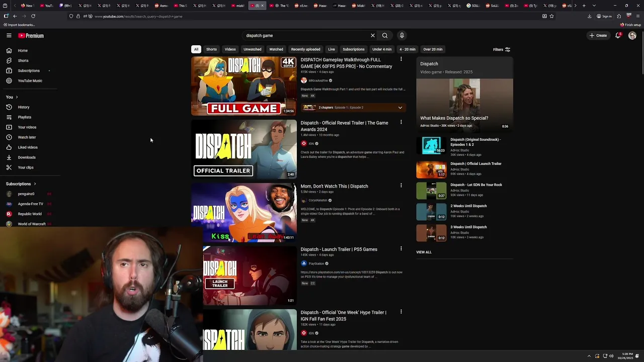Select the Shorts filter chip
This screenshot has width=644, height=362.
(211, 49)
